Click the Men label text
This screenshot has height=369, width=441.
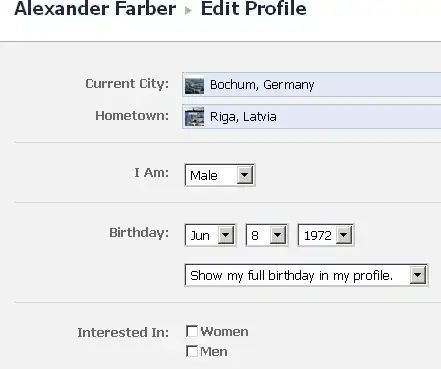(x=214, y=352)
